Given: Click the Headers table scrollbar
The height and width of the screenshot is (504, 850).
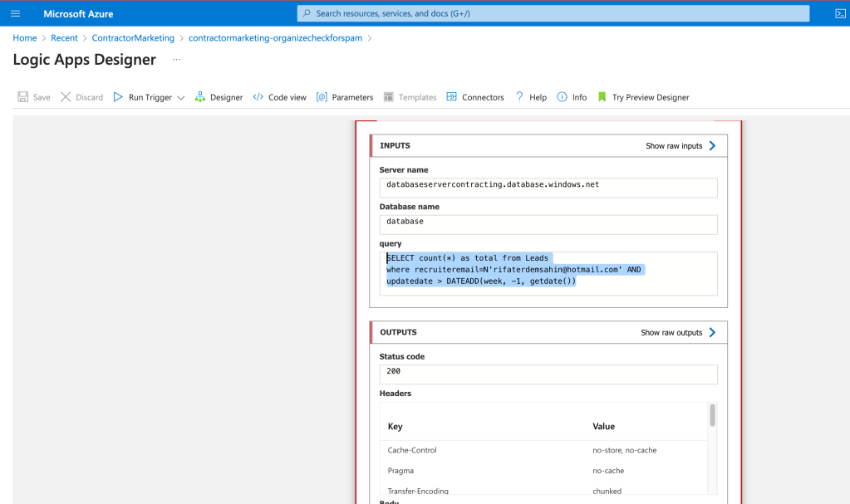Looking at the screenshot, I should (712, 415).
